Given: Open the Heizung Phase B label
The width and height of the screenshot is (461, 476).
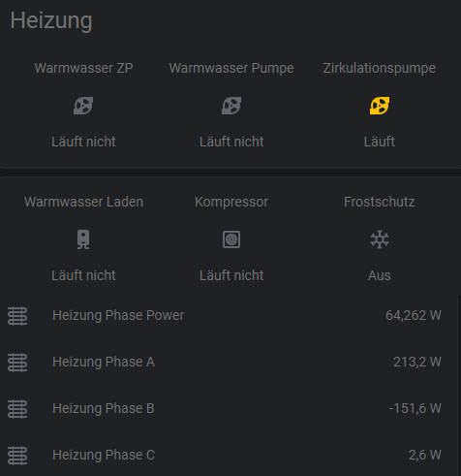Looking at the screenshot, I should (x=104, y=408).
